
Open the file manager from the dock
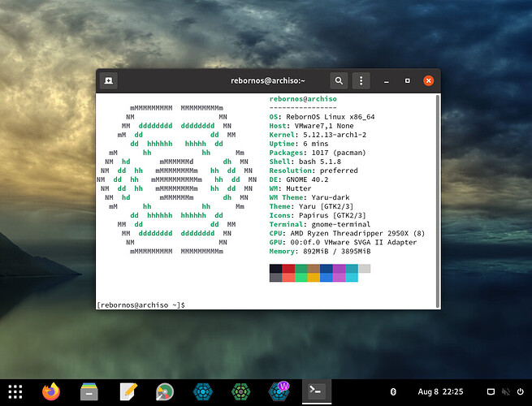[x=89, y=391]
